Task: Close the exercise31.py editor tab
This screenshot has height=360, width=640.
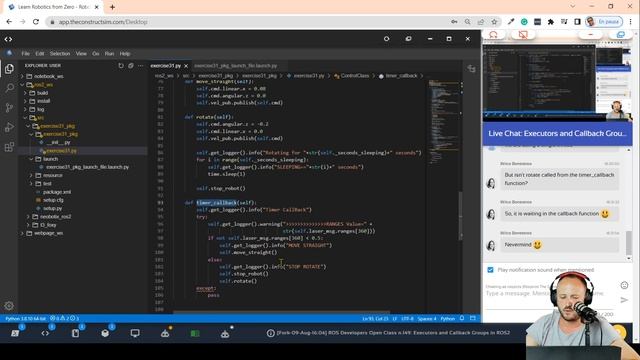Action: (186, 66)
